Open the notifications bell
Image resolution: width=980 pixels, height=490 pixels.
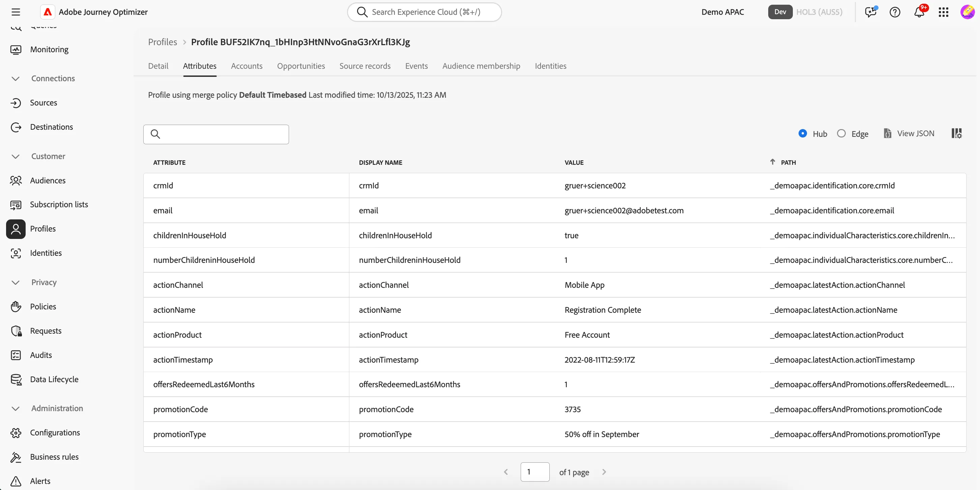[920, 12]
